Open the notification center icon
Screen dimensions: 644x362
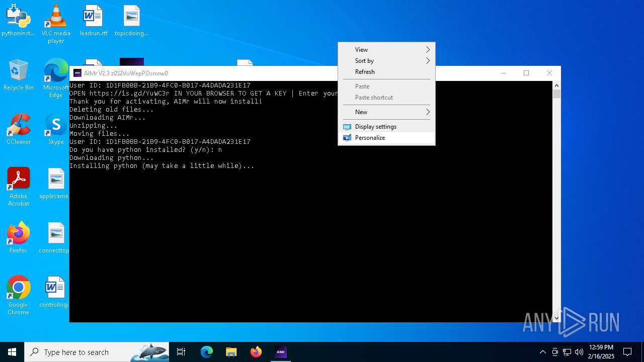(x=627, y=352)
